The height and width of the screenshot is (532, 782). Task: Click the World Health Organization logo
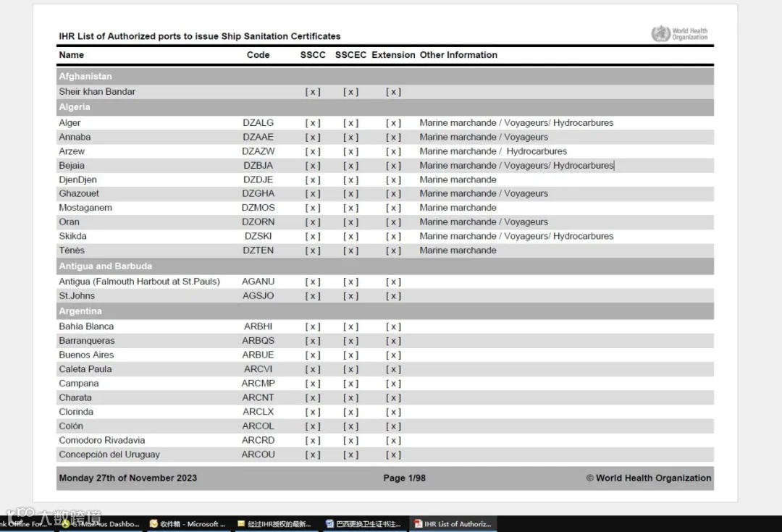[x=679, y=33]
